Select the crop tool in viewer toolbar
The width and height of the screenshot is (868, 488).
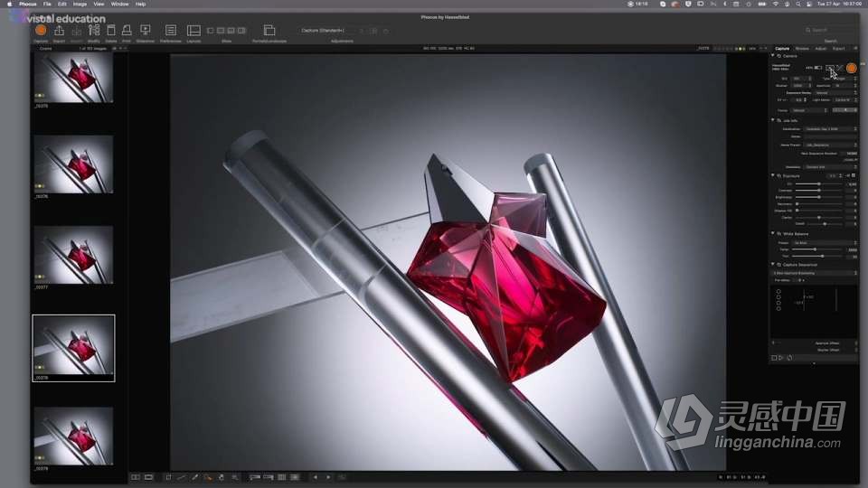click(169, 477)
